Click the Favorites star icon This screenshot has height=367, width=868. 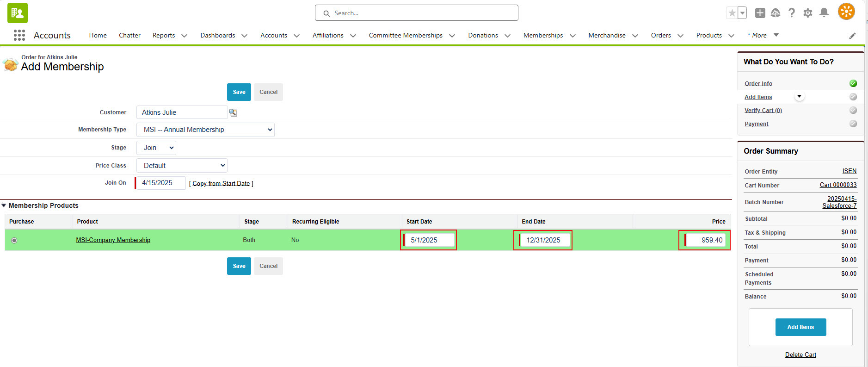click(732, 13)
